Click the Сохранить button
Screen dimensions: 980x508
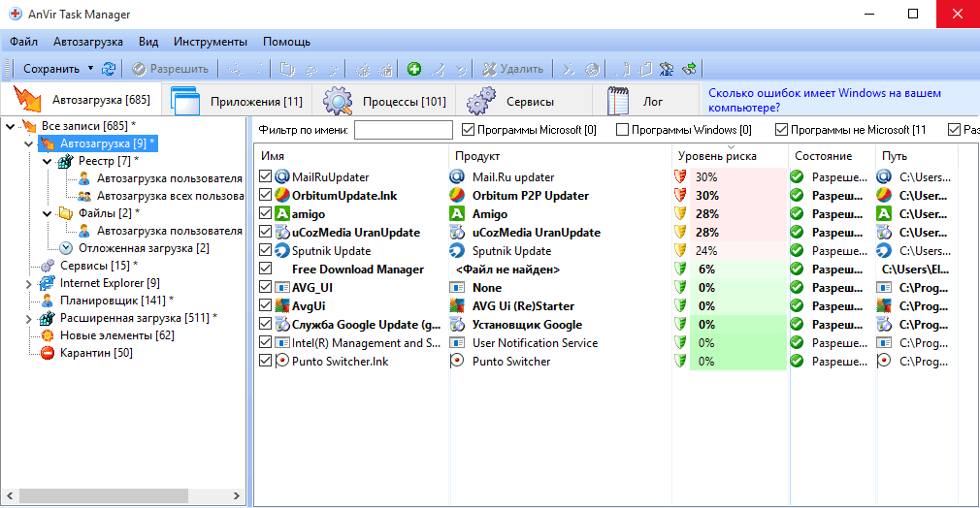(51, 69)
